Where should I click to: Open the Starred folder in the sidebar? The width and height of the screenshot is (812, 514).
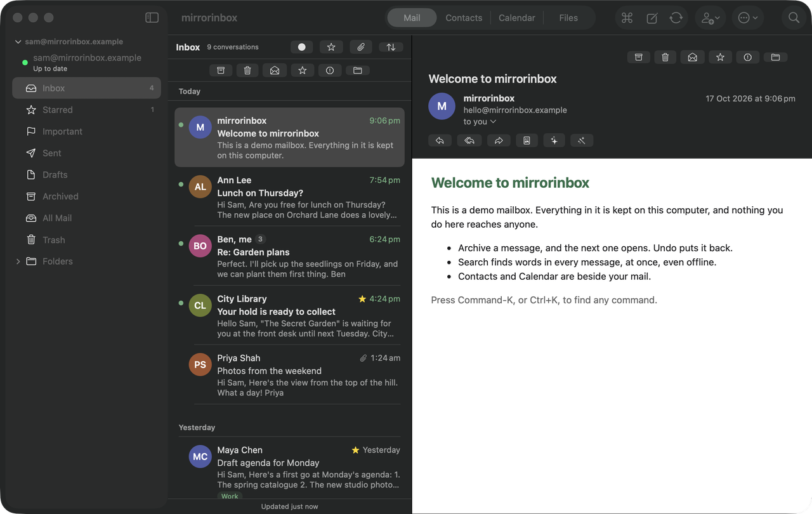click(x=86, y=110)
